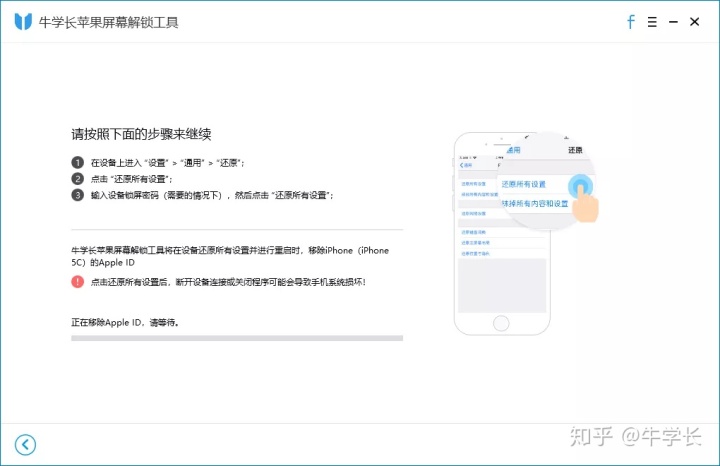720x466 pixels.
Task: Click the home button on the phone illustration
Action: point(501,323)
